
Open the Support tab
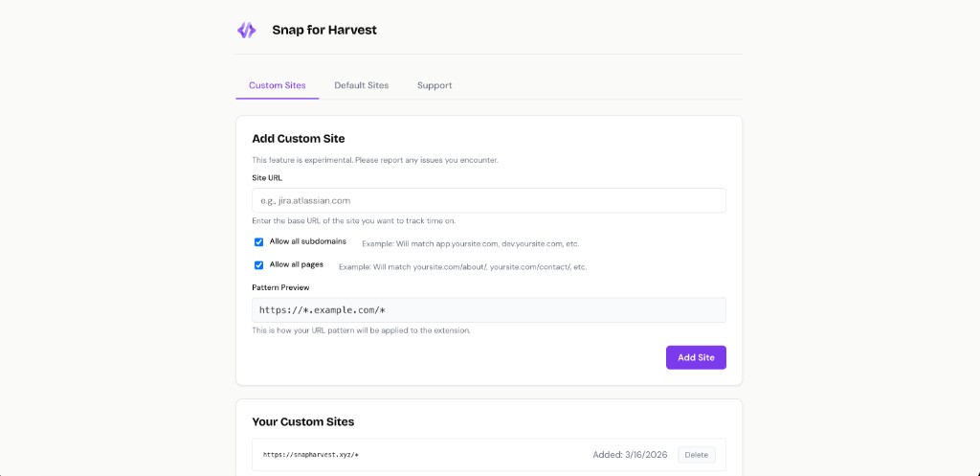pyautogui.click(x=434, y=85)
